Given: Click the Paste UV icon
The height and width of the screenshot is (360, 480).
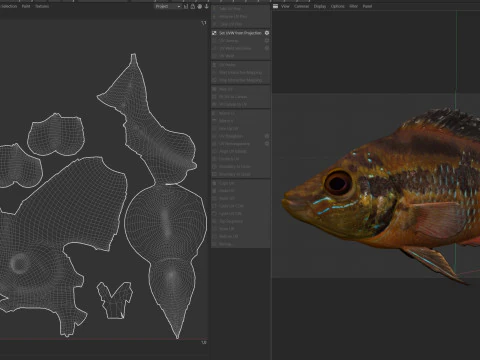Looking at the screenshot, I should pos(214,191).
